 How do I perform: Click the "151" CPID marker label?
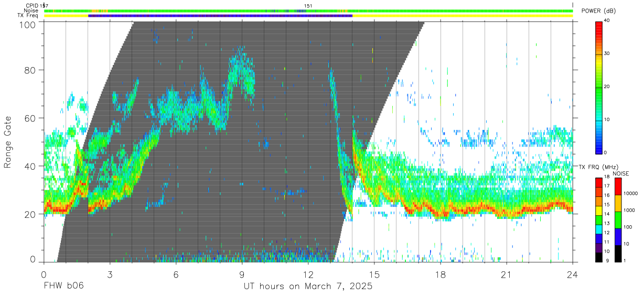click(x=308, y=6)
